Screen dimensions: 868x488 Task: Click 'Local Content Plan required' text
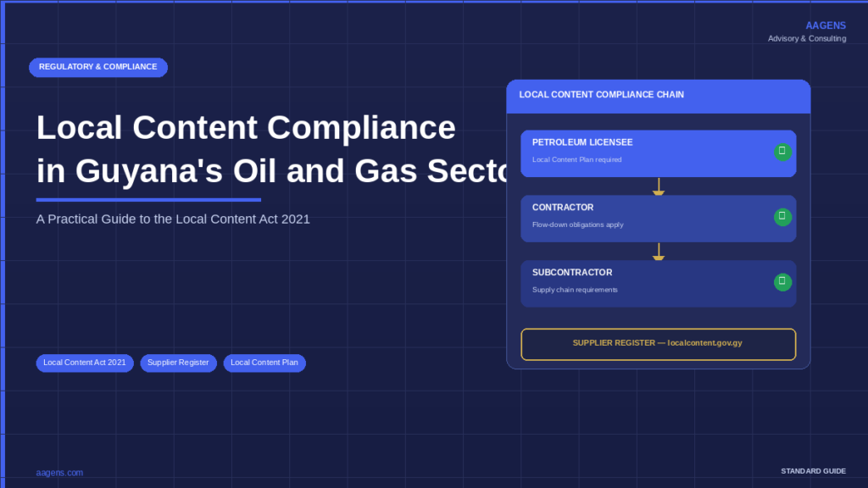[x=576, y=159]
